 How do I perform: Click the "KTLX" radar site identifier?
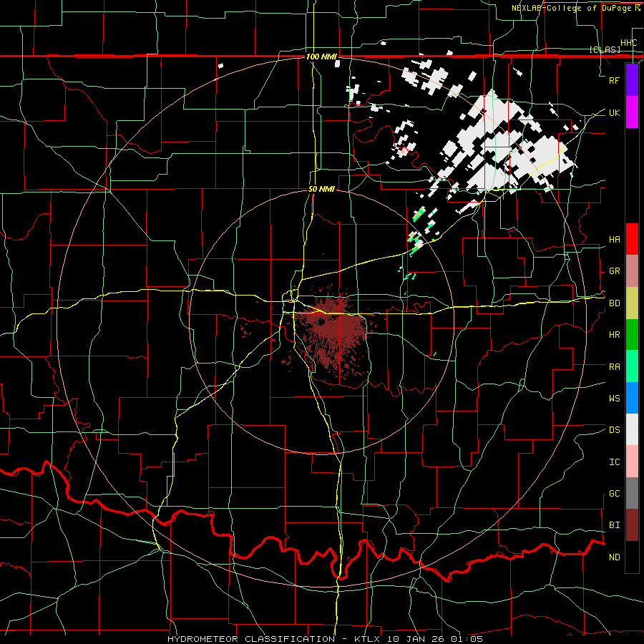(x=369, y=639)
